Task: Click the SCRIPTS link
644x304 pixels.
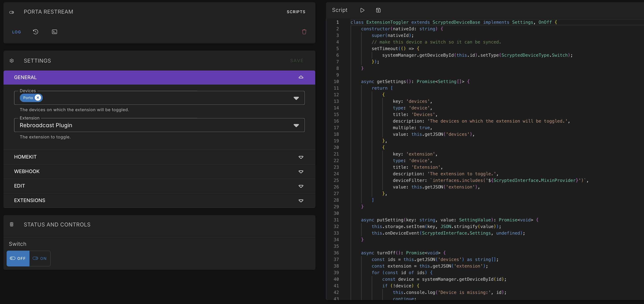Action: [296, 12]
